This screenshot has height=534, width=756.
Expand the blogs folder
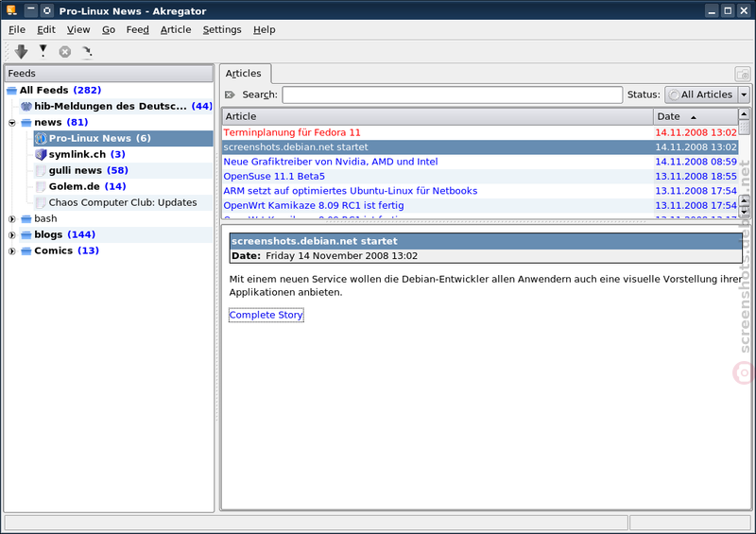pyautogui.click(x=12, y=235)
